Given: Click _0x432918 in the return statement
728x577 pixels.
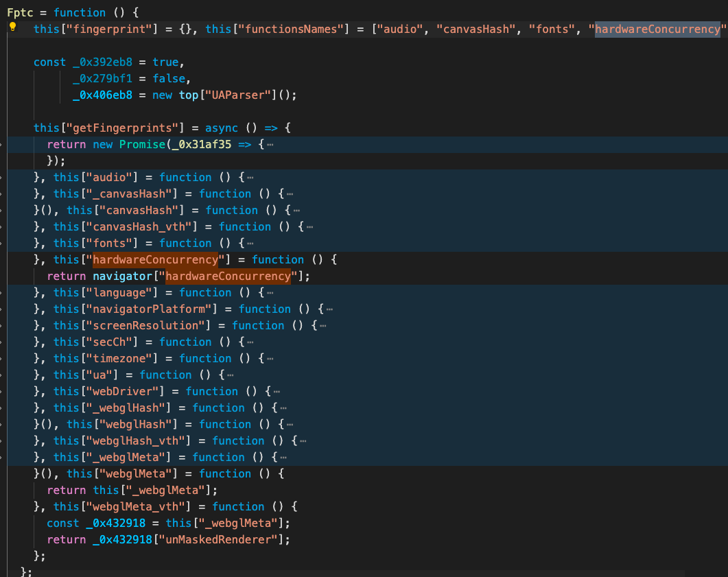Looking at the screenshot, I should point(123,540).
